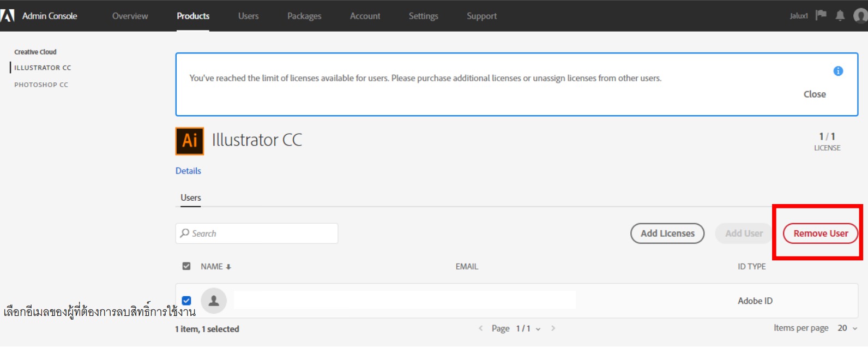Select the Users sub-tab under Illustrator CC
The width and height of the screenshot is (868, 359).
coord(191,198)
